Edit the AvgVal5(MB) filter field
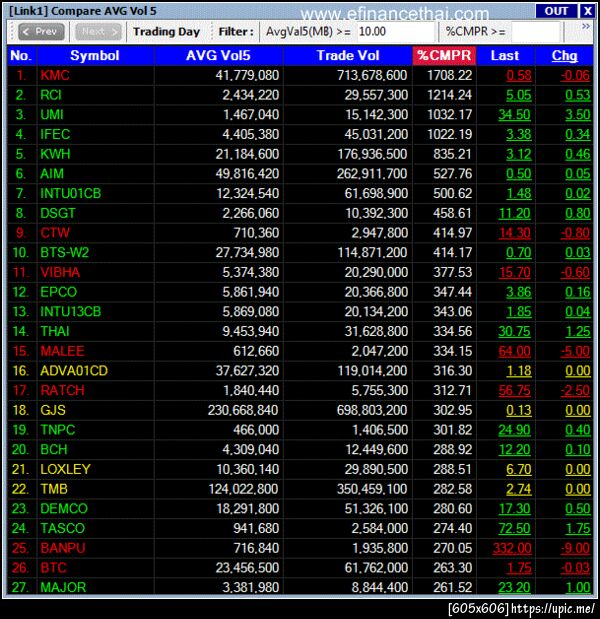Viewport: 600px width, 619px height. (396, 32)
